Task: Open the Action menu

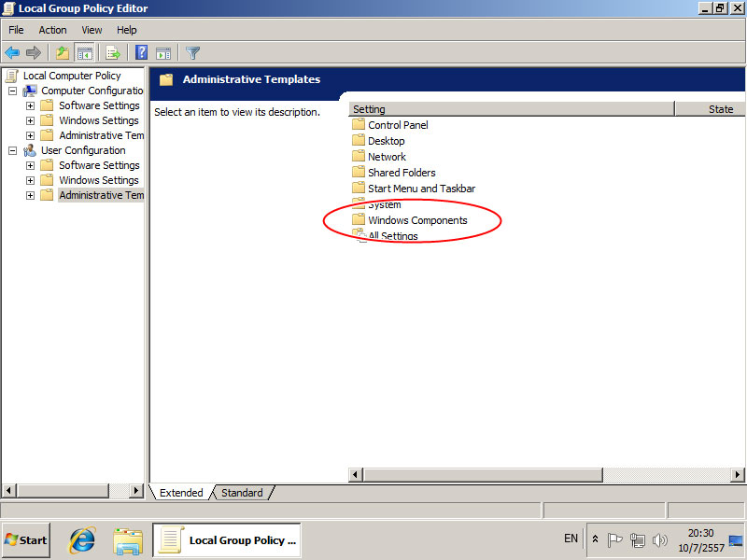Action: tap(52, 30)
